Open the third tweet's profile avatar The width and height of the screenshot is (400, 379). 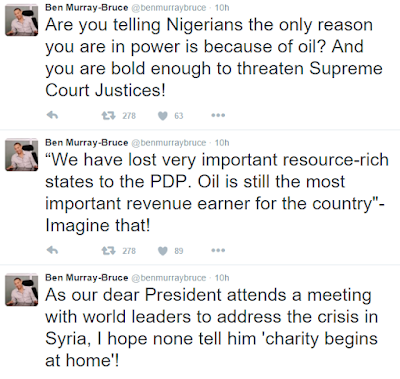tap(22, 290)
